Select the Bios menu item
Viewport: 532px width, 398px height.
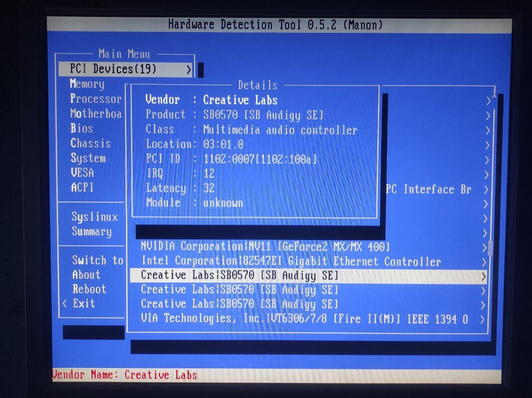[x=82, y=128]
